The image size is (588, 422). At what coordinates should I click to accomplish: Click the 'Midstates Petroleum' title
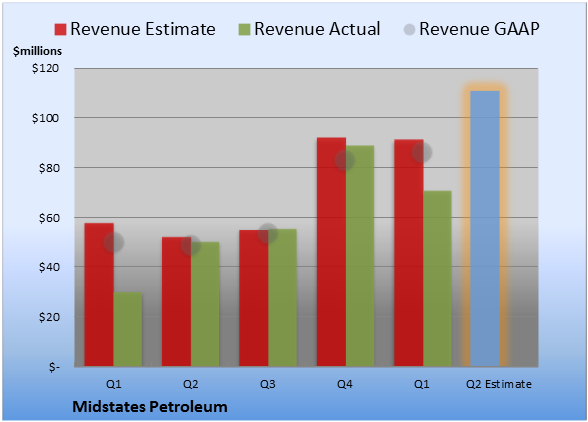point(150,407)
